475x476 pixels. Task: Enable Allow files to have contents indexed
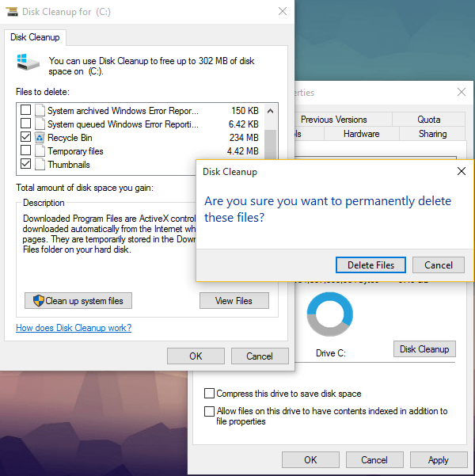tap(210, 411)
